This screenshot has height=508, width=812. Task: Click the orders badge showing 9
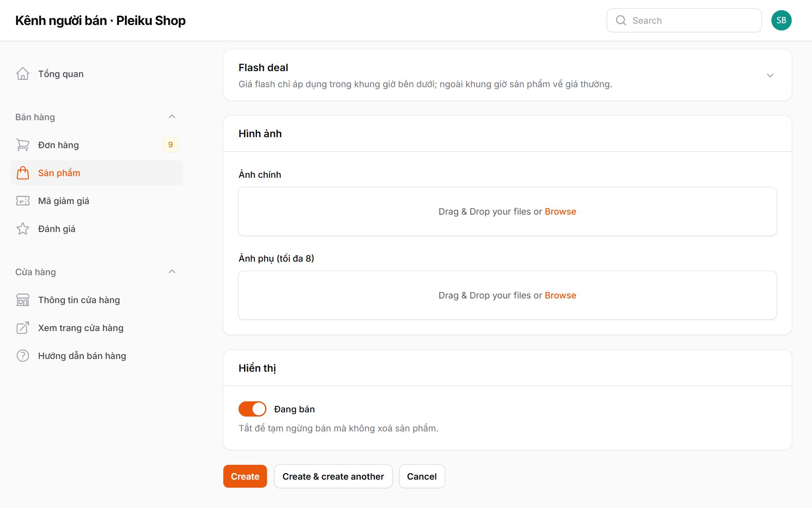click(x=170, y=145)
